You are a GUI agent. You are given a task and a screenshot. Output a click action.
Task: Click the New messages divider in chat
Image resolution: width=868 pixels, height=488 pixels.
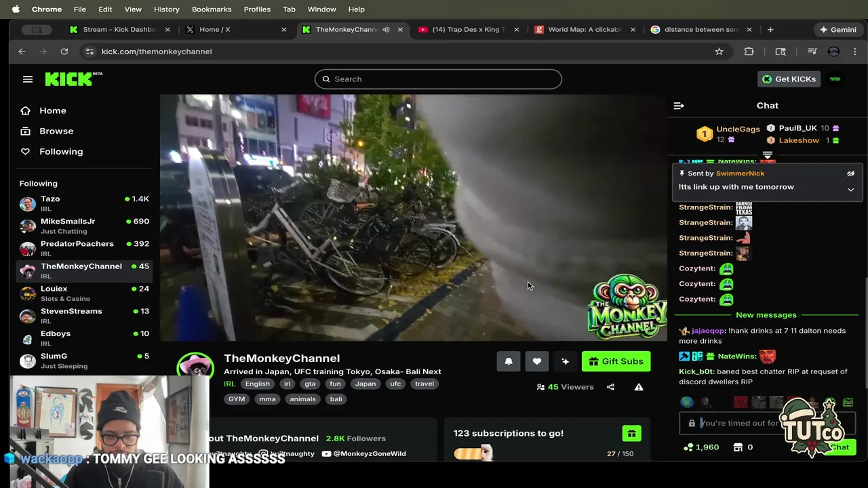point(766,315)
